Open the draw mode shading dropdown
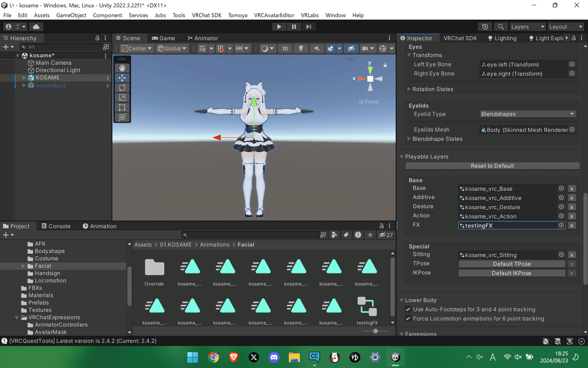Image resolution: width=588 pixels, height=368 pixels. pos(267,49)
